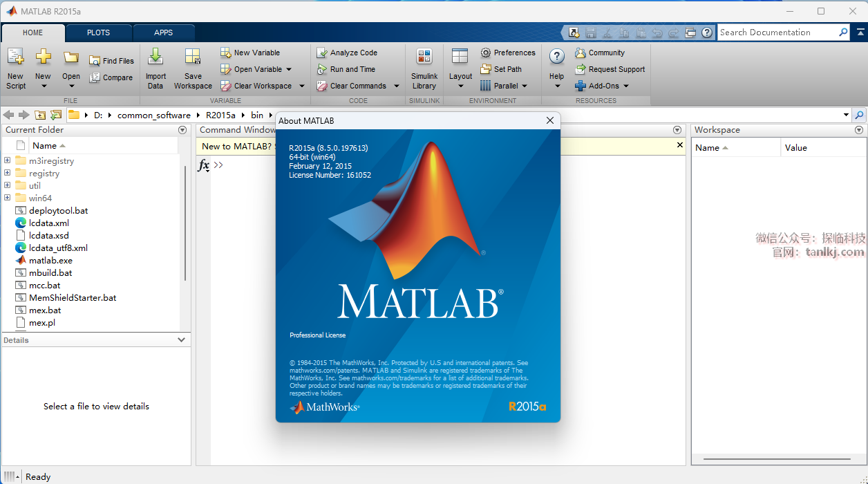Select matlab.exe in Current Folder
This screenshot has height=484, width=868.
point(50,261)
